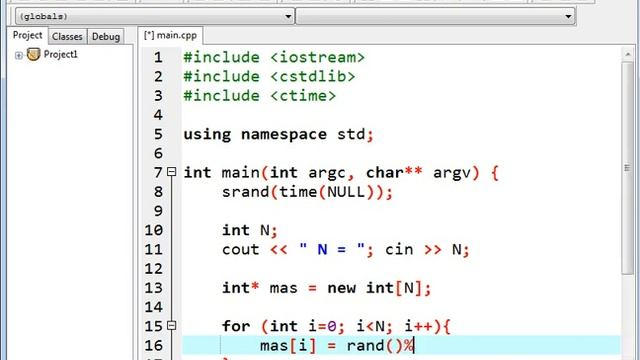Click on 'int N;' declaration

click(250, 231)
